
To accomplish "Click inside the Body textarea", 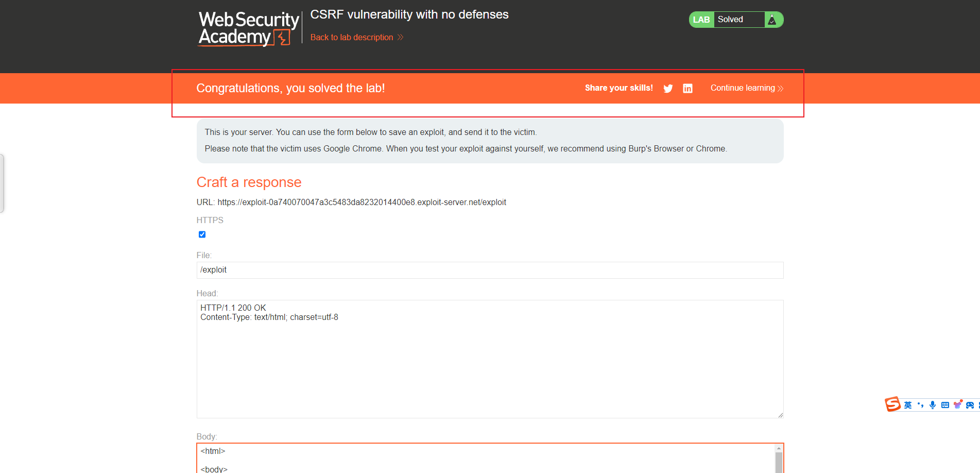I will pyautogui.click(x=484, y=460).
